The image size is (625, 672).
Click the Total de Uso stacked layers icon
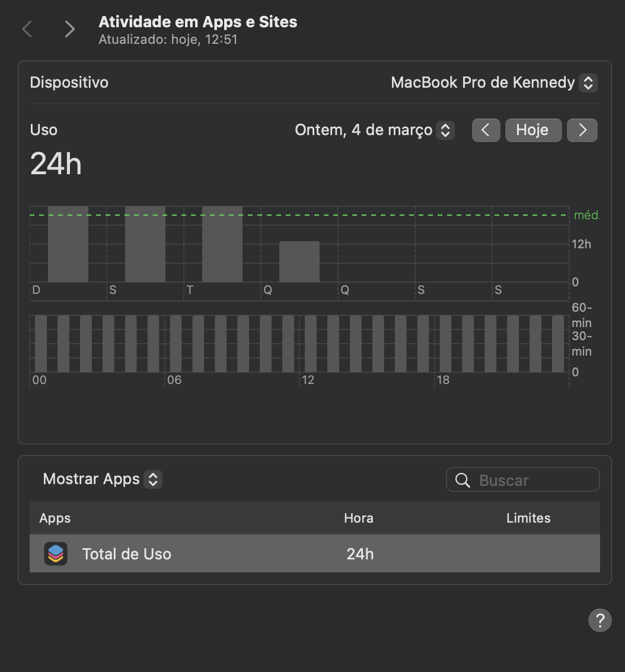tap(56, 553)
